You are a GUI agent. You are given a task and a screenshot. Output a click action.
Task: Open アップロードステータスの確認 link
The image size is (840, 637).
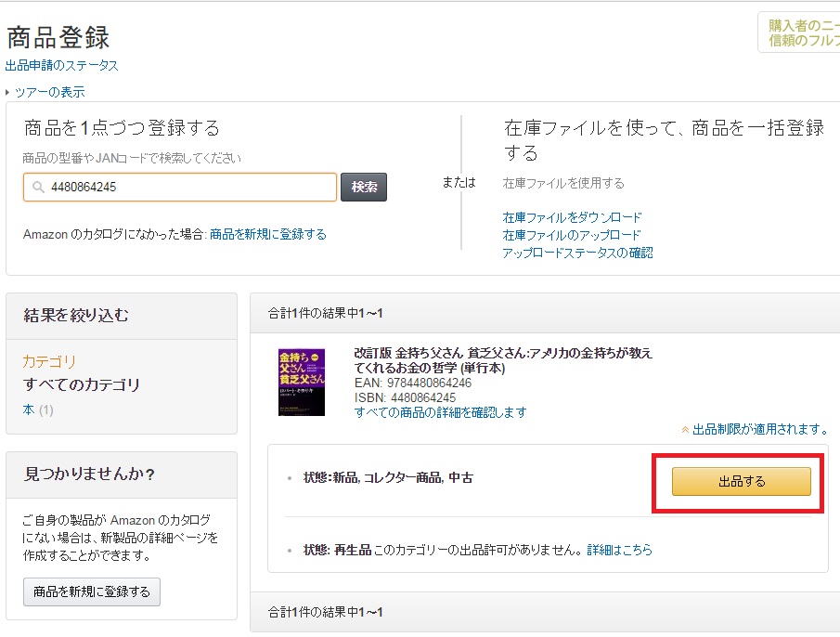point(577,253)
